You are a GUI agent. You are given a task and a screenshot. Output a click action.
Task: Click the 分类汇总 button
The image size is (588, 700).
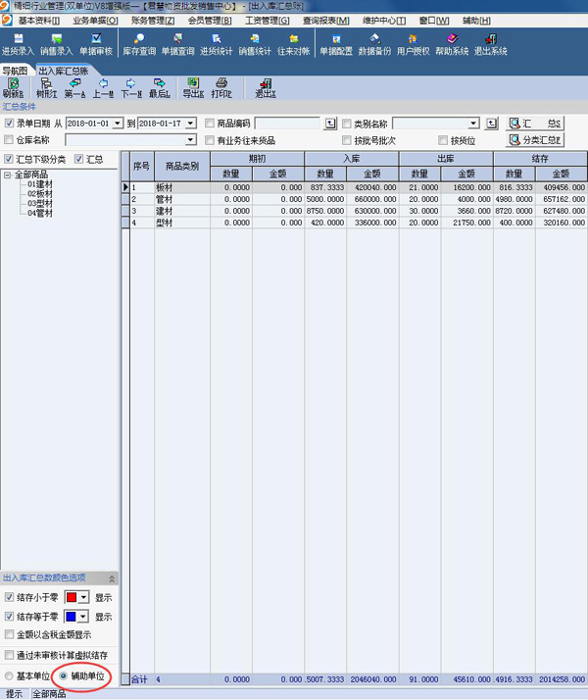point(535,140)
